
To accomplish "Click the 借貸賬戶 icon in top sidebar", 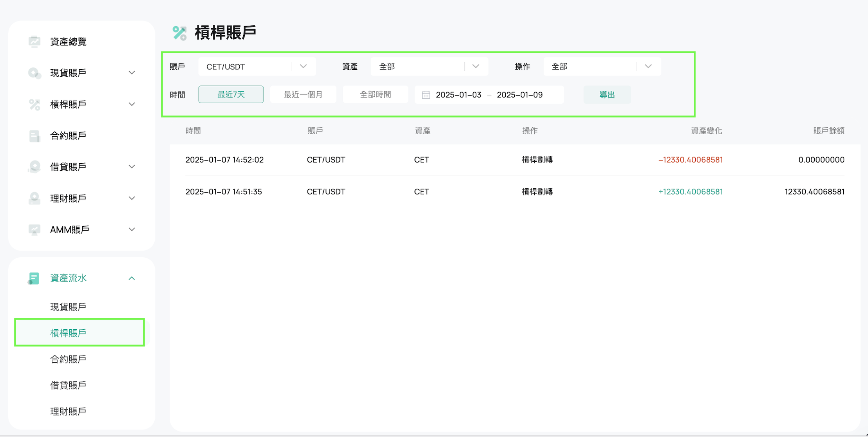I will pyautogui.click(x=34, y=167).
